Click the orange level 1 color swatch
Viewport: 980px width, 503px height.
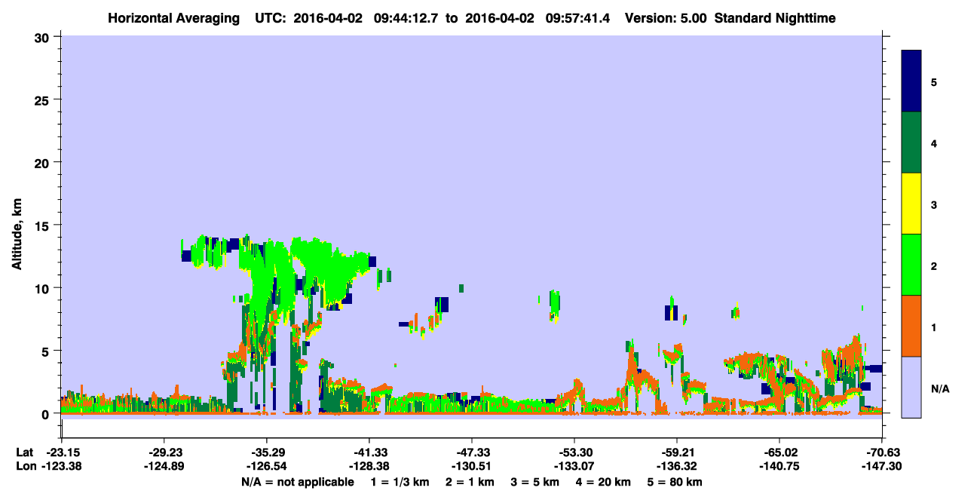tap(911, 326)
